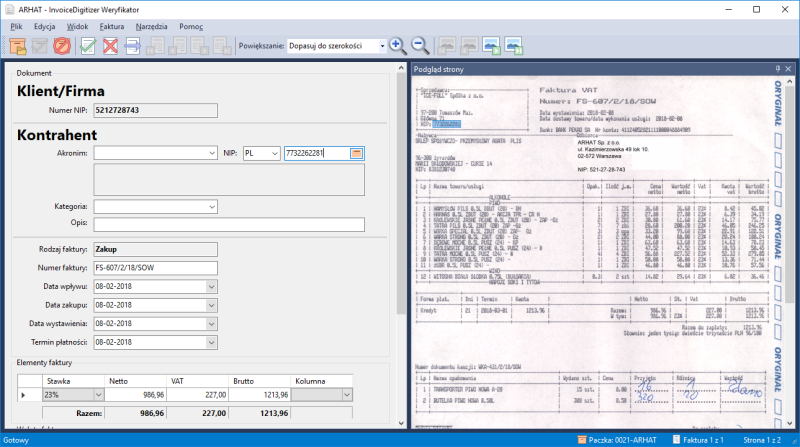Go to first page image icon
The height and width of the screenshot is (447, 800).
[x=447, y=46]
